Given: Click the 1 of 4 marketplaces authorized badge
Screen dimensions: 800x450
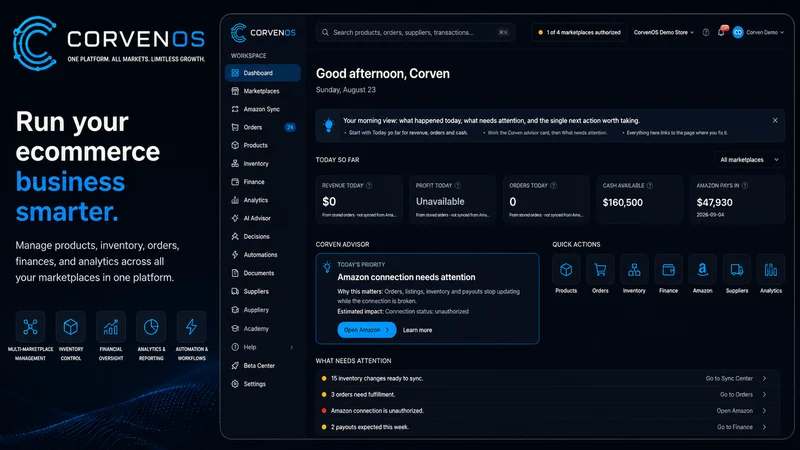Looking at the screenshot, I should (x=579, y=33).
